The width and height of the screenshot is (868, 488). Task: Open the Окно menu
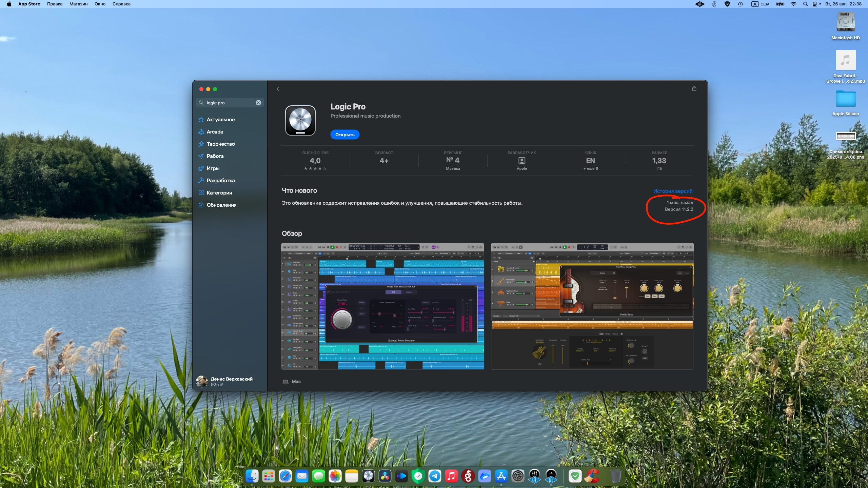(x=100, y=4)
